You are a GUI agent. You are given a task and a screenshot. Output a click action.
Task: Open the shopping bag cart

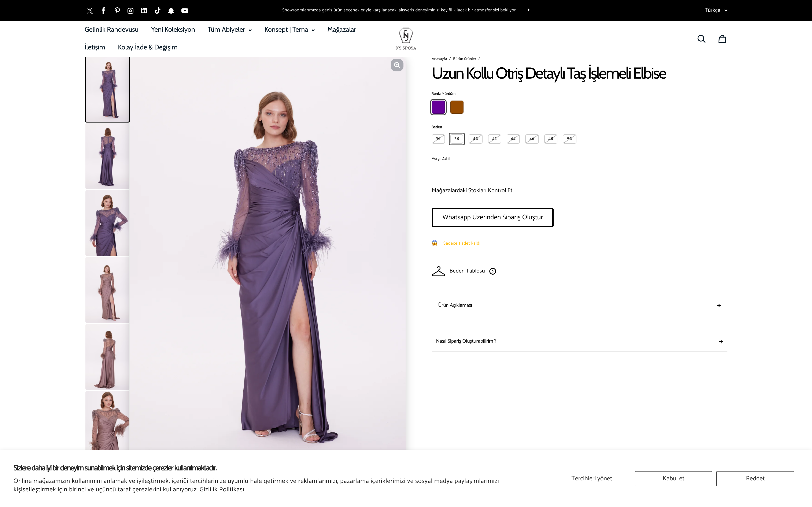tap(722, 39)
